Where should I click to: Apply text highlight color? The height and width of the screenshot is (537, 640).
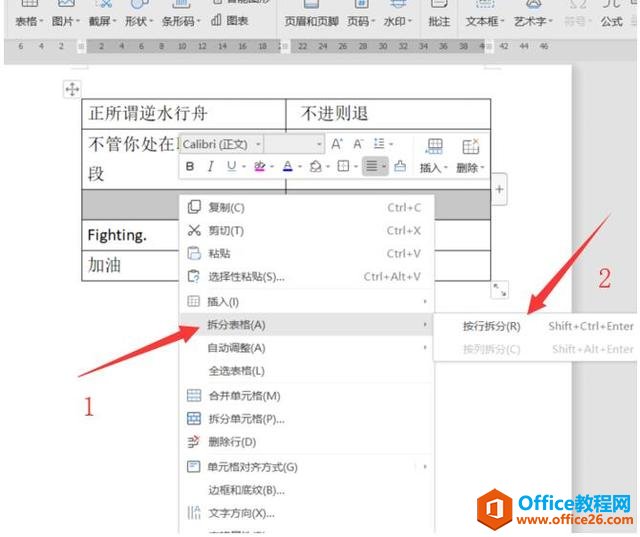pyautogui.click(x=260, y=166)
